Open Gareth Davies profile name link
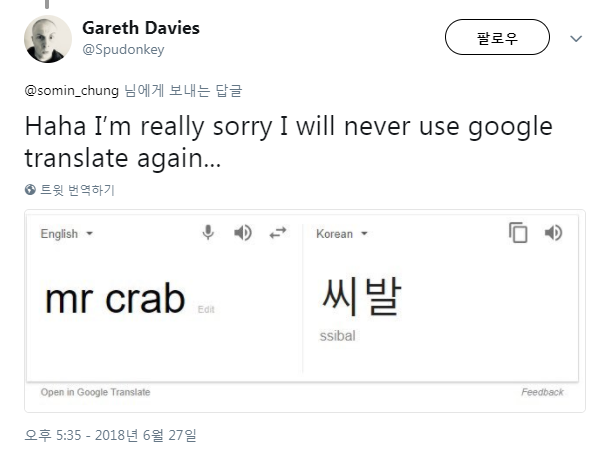 (x=141, y=28)
